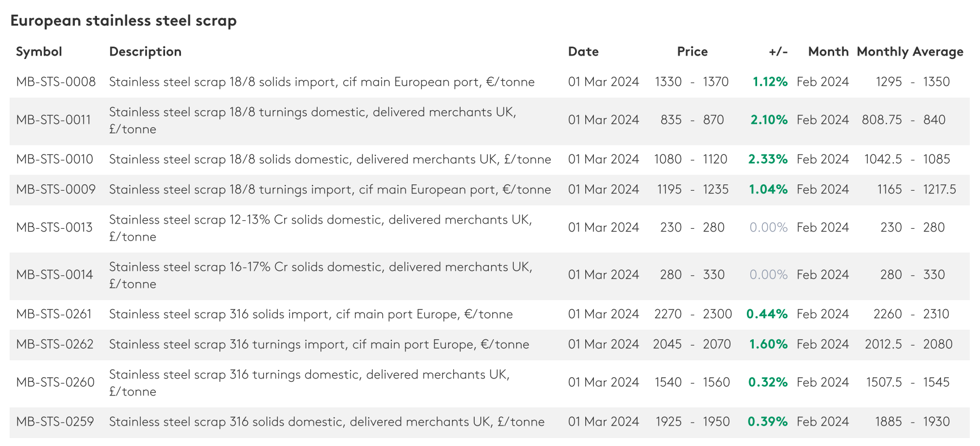This screenshot has height=446, width=980.
Task: Click the Description column header
Action: coord(145,52)
